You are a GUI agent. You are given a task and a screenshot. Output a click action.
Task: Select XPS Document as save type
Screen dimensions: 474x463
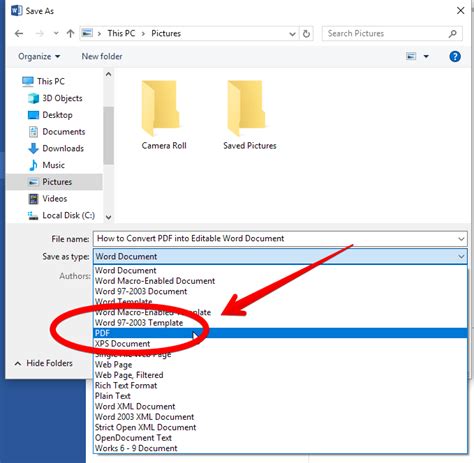(280, 344)
